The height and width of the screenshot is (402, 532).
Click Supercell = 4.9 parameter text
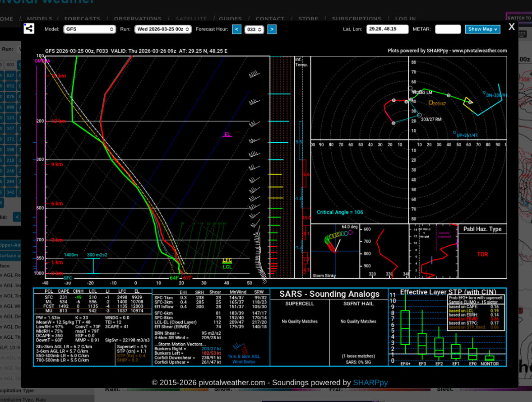pyautogui.click(x=132, y=346)
